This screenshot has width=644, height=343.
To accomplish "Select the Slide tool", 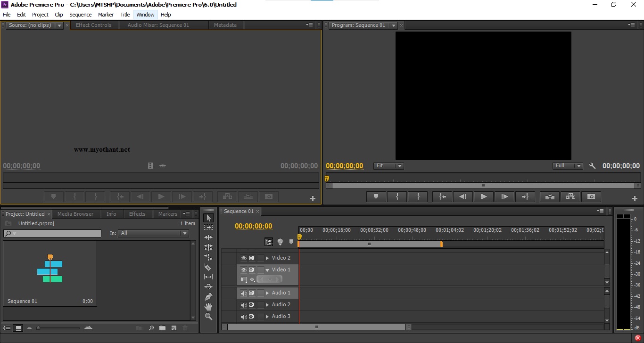I will [x=208, y=287].
